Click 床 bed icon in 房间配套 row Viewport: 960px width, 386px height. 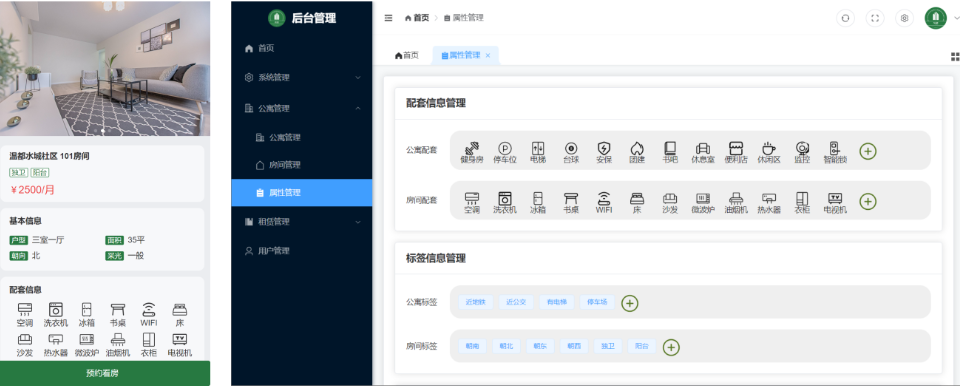pyautogui.click(x=637, y=199)
